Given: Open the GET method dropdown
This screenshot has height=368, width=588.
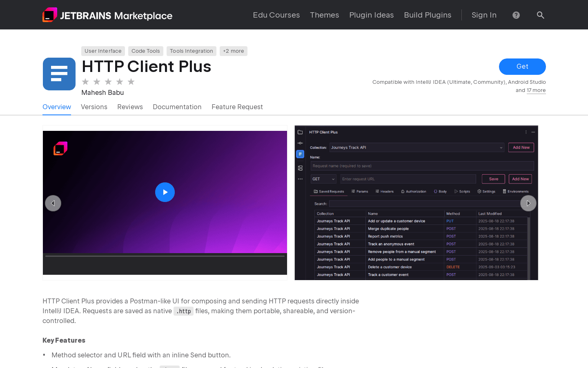Looking at the screenshot, I should coord(323,179).
